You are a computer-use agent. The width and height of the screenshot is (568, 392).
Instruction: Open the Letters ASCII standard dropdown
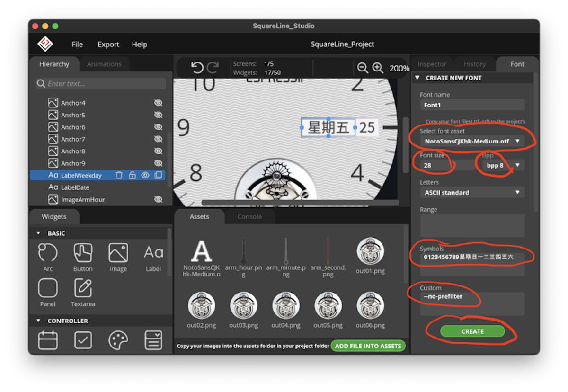click(x=472, y=193)
